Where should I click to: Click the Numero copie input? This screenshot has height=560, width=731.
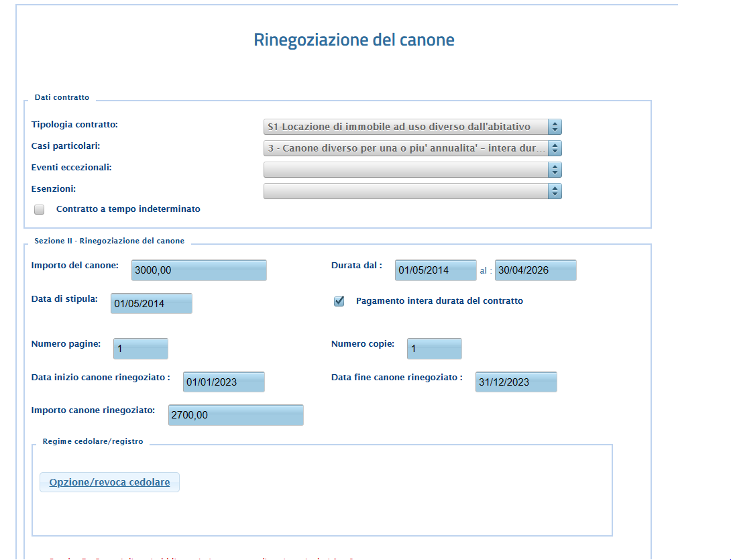[435, 349]
